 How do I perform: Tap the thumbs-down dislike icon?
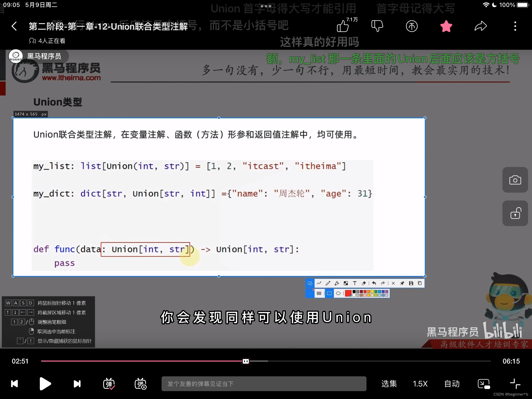click(377, 26)
